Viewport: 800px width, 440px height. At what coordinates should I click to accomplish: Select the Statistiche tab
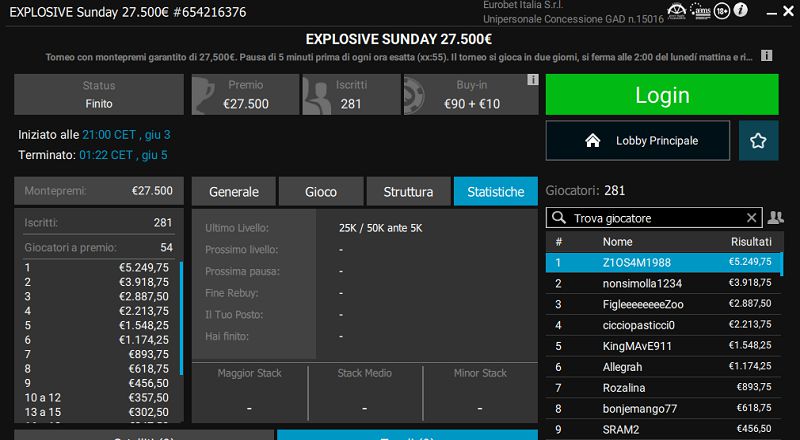(x=496, y=191)
